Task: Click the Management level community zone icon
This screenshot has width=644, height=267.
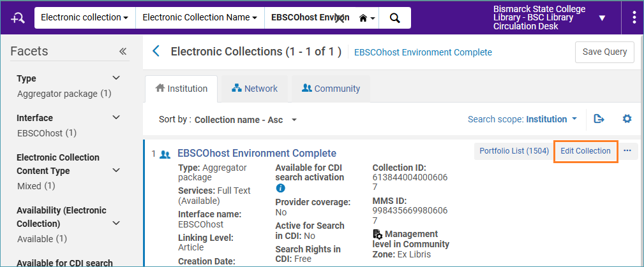Action: coord(377,235)
